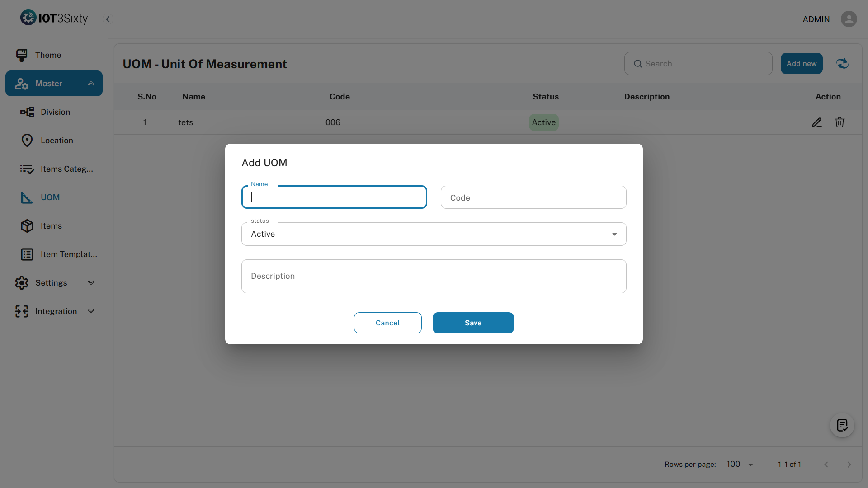Open the floating notes checklist icon
This screenshot has width=868, height=488.
[842, 425]
